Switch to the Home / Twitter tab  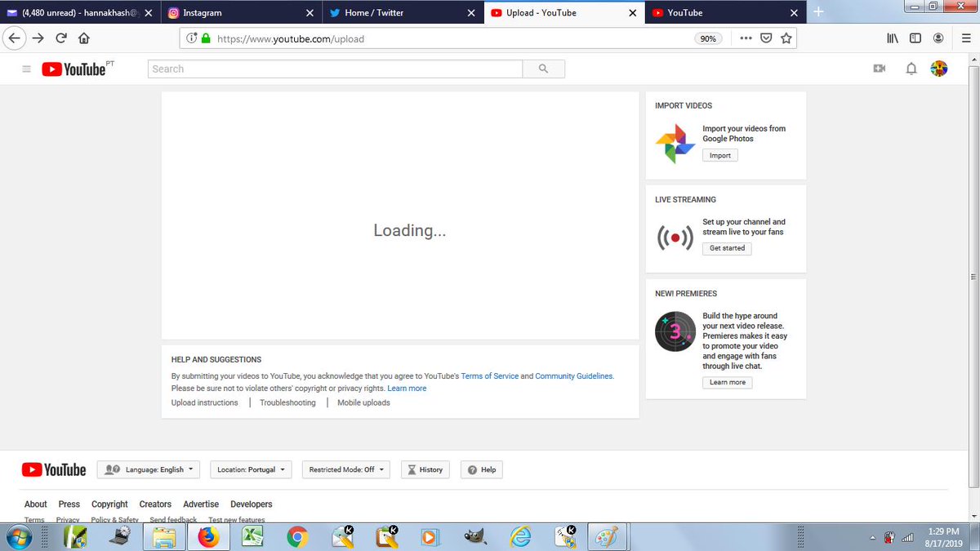click(403, 12)
